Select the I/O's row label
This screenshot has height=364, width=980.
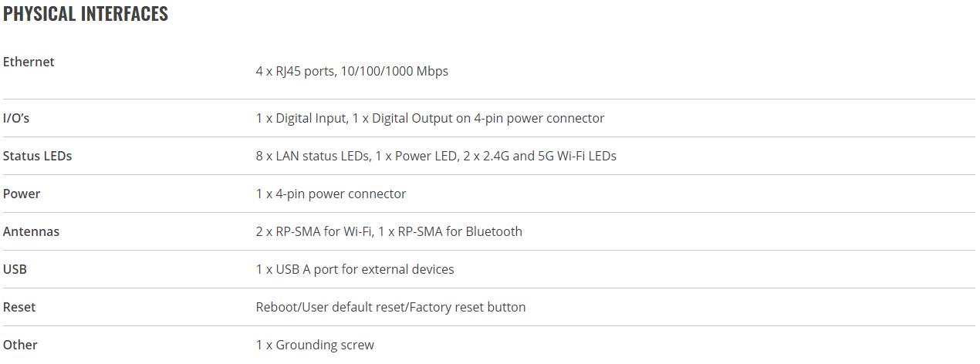click(x=16, y=118)
